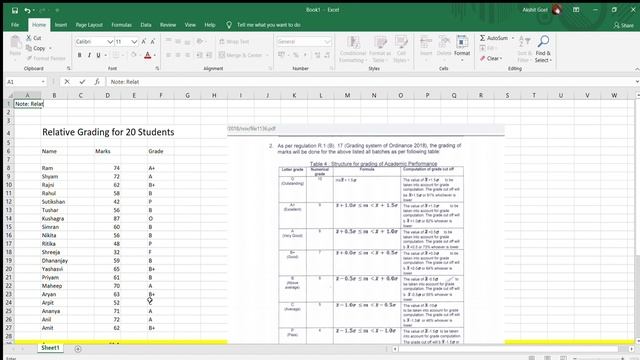640x360 pixels.
Task: Toggle Underline formatting
Action: (x=98, y=55)
